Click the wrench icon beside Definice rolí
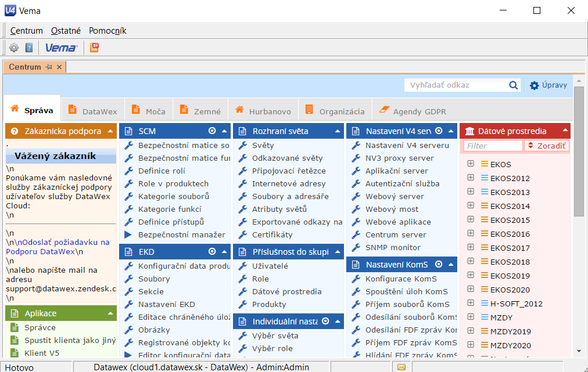Image resolution: width=588 pixels, height=372 pixels. (x=128, y=171)
